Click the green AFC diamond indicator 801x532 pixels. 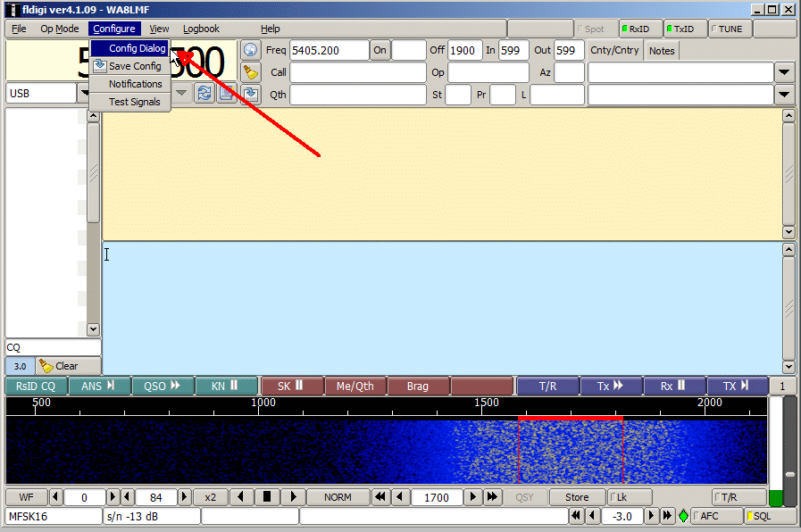pyautogui.click(x=683, y=516)
